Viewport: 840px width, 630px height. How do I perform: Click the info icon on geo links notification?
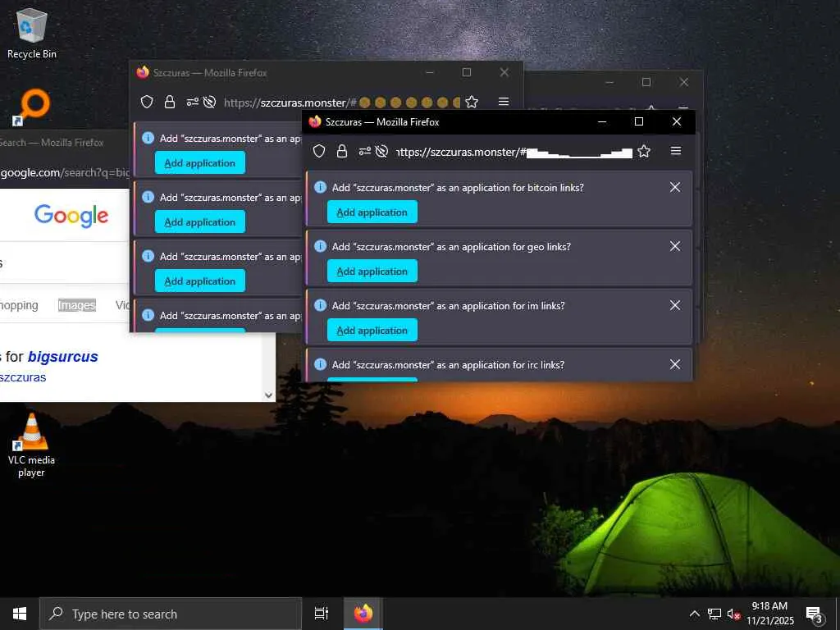point(321,246)
